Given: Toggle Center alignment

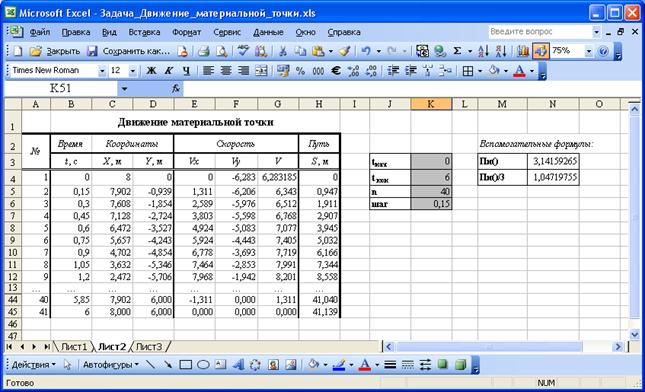Looking at the screenshot, I should pyautogui.click(x=226, y=71).
